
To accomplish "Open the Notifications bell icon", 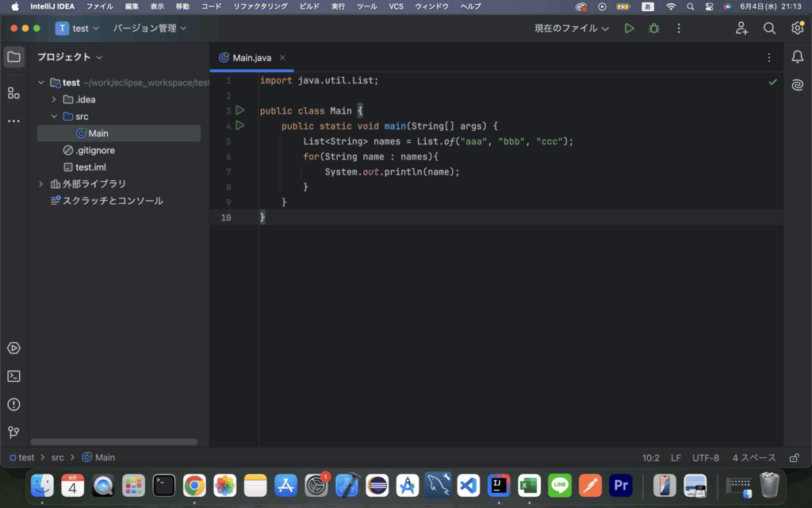I will (x=798, y=57).
